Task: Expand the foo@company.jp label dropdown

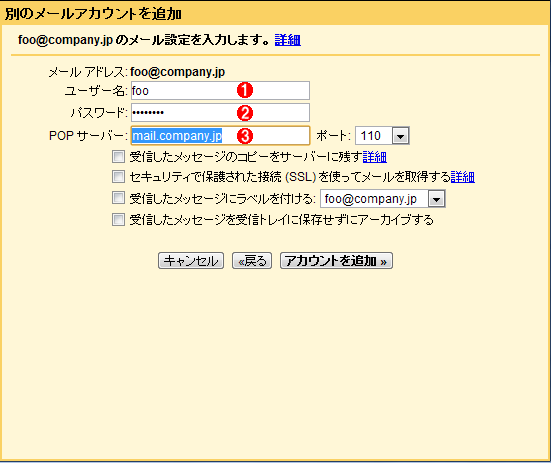Action: (x=436, y=199)
